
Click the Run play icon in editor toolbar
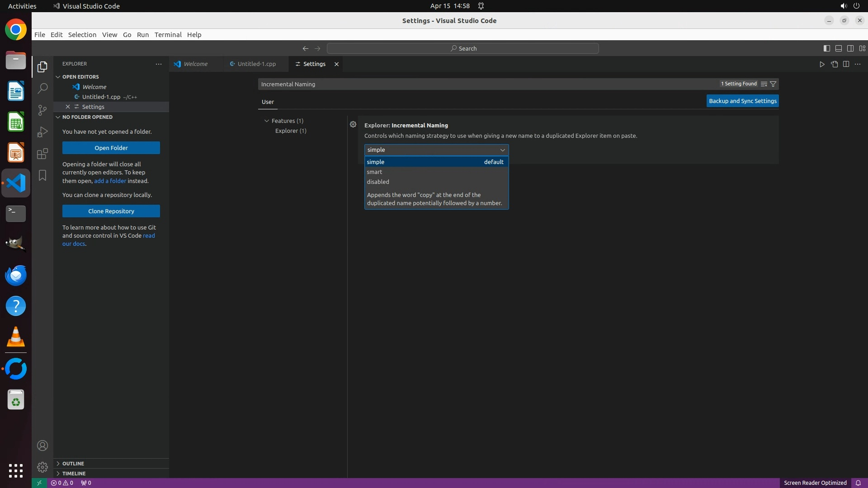(822, 64)
